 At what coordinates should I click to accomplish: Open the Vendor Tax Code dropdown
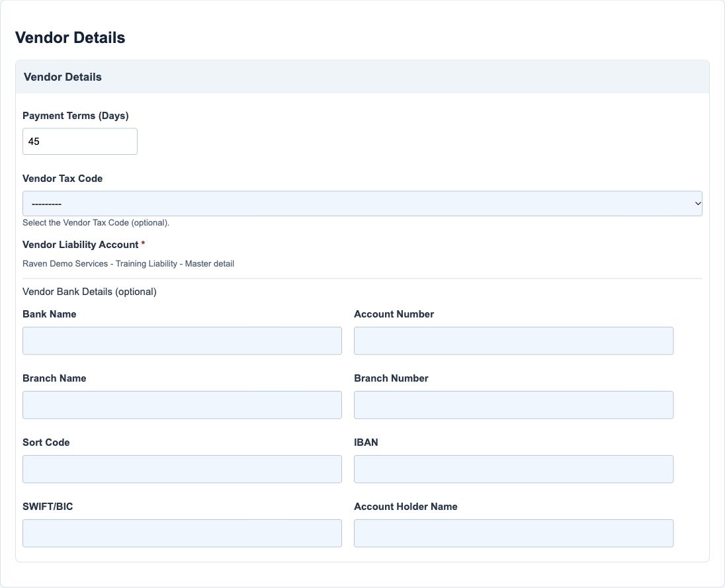tap(362, 204)
